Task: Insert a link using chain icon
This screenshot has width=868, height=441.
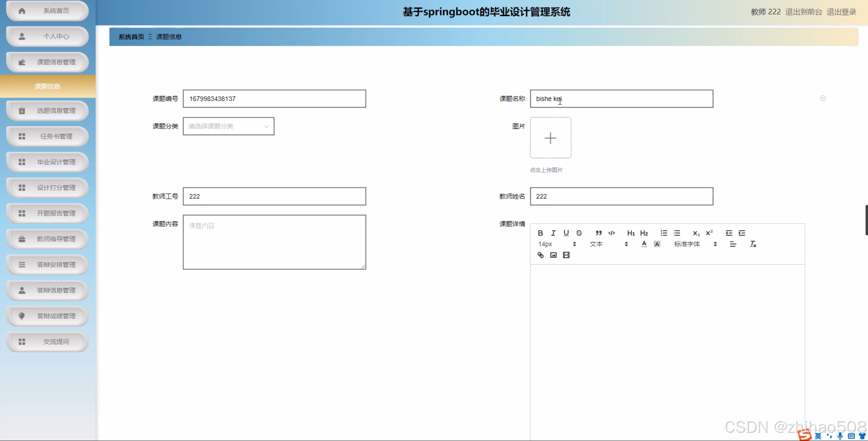Action: [x=540, y=255]
